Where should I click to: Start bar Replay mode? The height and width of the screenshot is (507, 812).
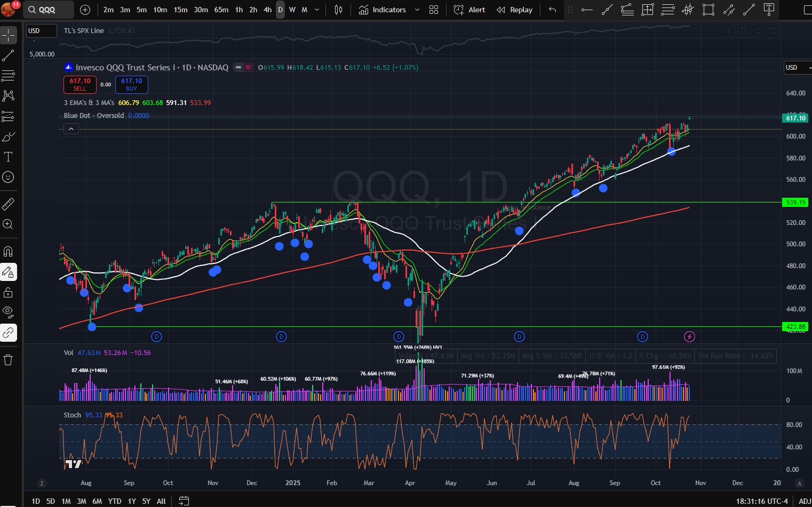coord(515,10)
